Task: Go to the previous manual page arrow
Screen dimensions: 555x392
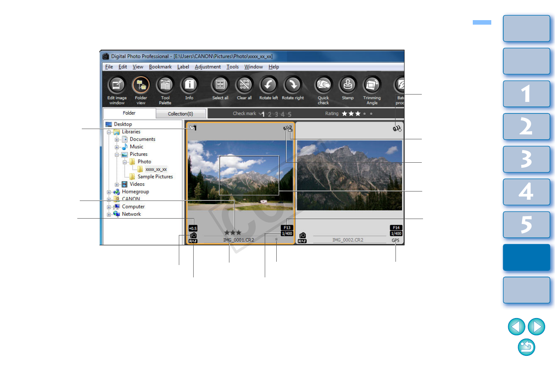Action: click(x=516, y=327)
